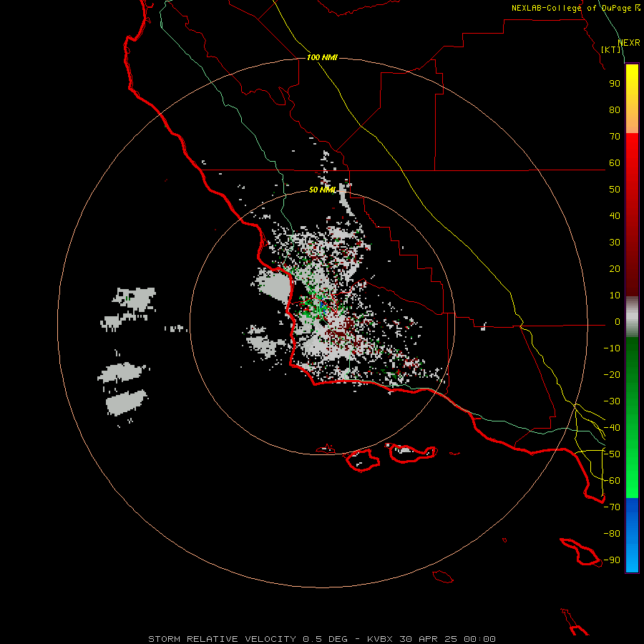The height and width of the screenshot is (644, 644).
Task: Pick the gray zero-velocity band of the color bar
Action: coord(632,317)
